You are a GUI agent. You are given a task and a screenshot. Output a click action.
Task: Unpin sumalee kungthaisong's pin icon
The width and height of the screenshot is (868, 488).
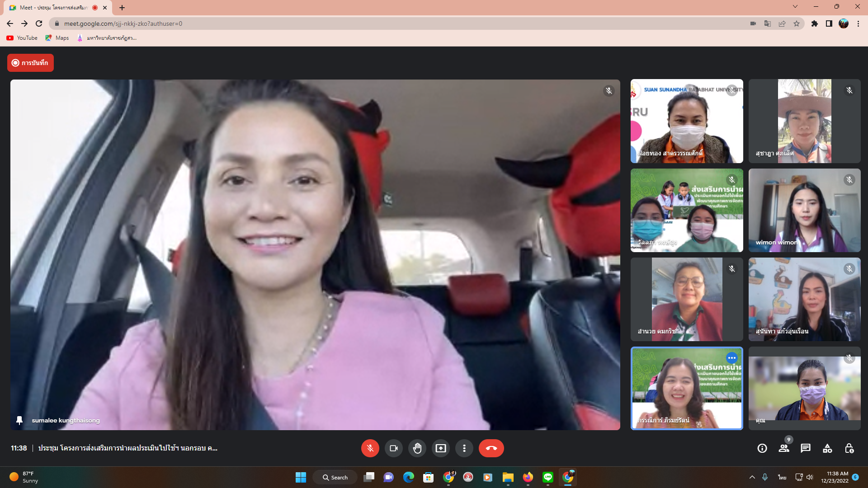[19, 420]
